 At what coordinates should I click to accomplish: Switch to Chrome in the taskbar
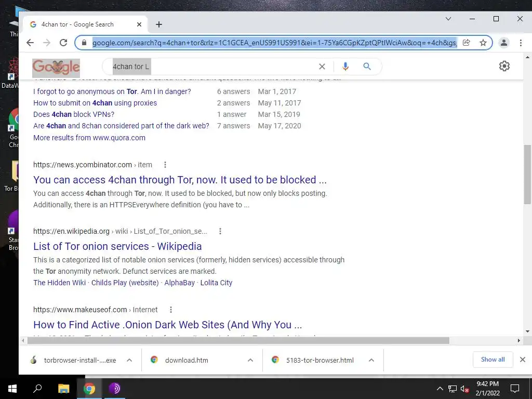(x=89, y=389)
